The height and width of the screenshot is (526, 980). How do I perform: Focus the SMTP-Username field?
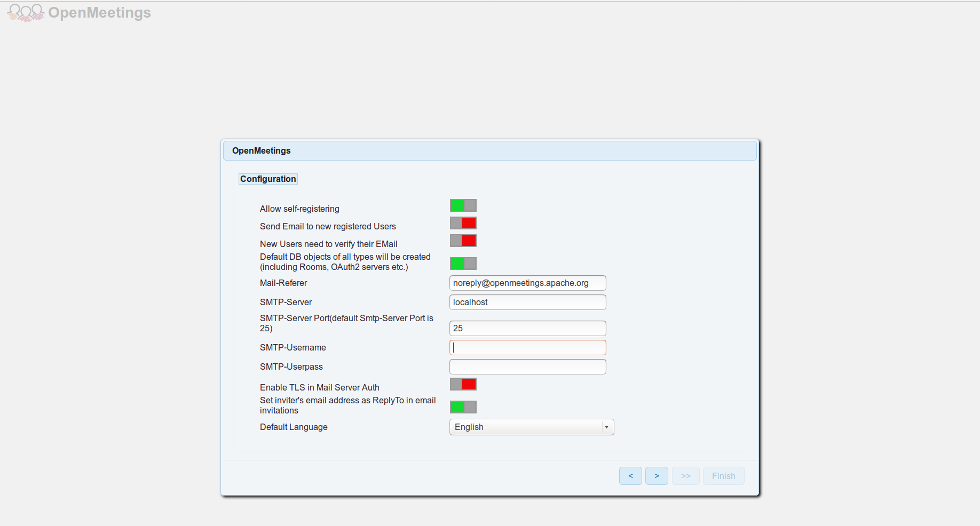pyautogui.click(x=528, y=347)
